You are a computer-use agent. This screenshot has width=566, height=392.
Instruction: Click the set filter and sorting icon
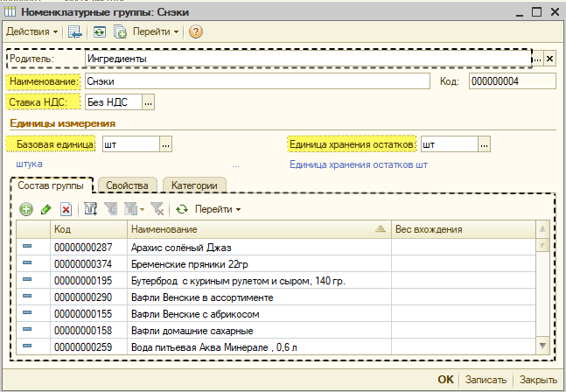pos(91,209)
